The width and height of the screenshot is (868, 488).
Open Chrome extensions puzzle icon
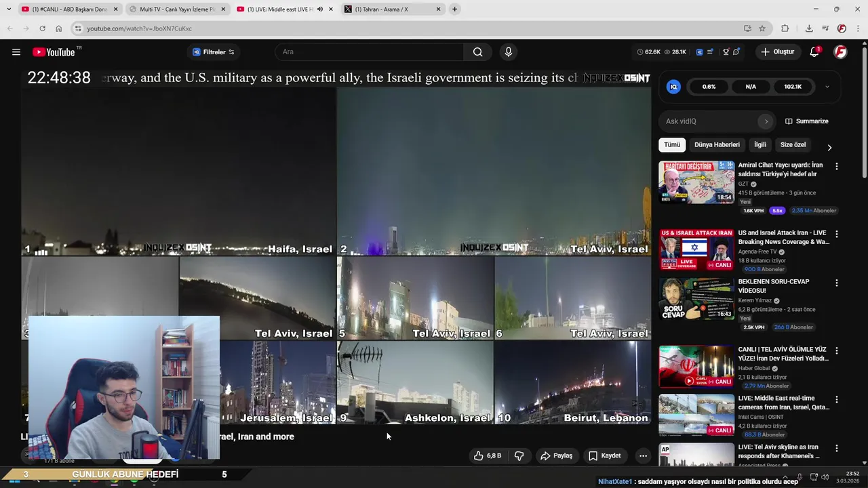click(x=785, y=28)
